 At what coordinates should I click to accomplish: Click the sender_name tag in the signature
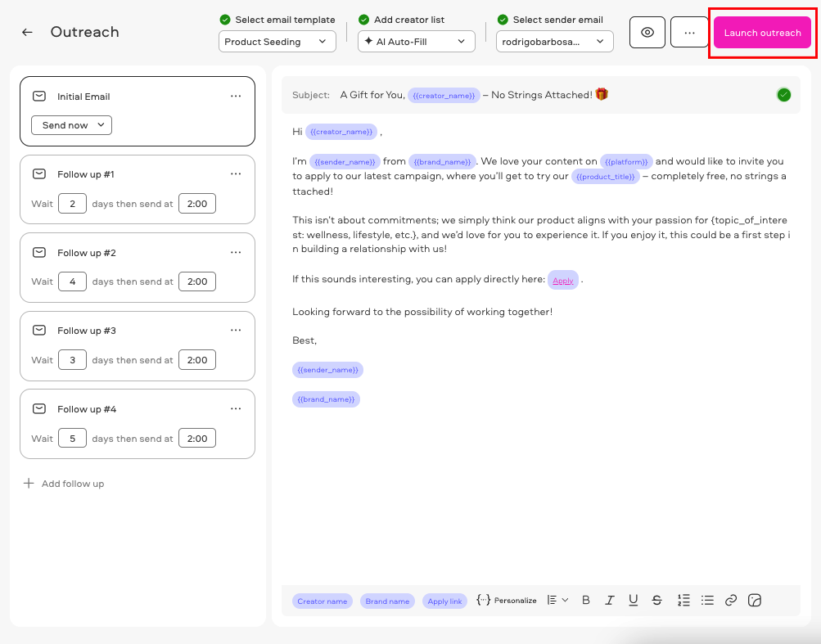[x=327, y=370]
